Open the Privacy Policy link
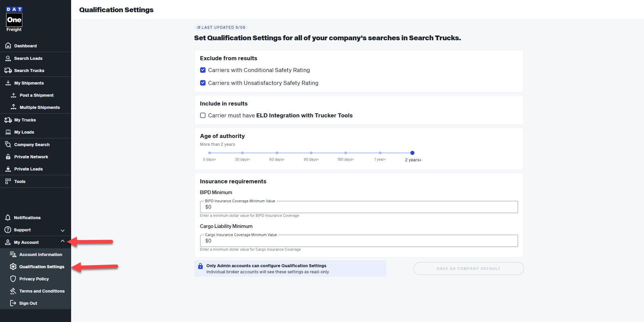 (x=34, y=279)
